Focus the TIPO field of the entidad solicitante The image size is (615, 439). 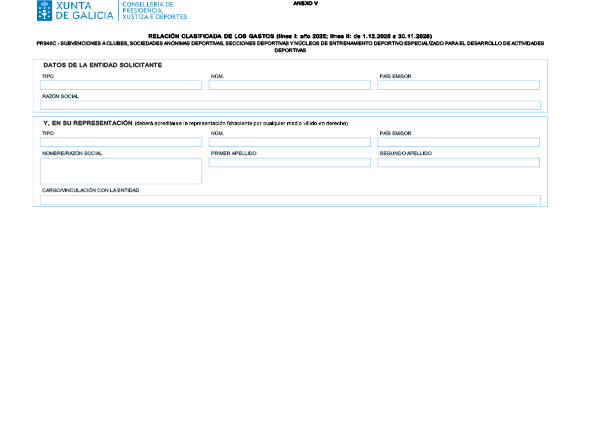[x=121, y=85]
